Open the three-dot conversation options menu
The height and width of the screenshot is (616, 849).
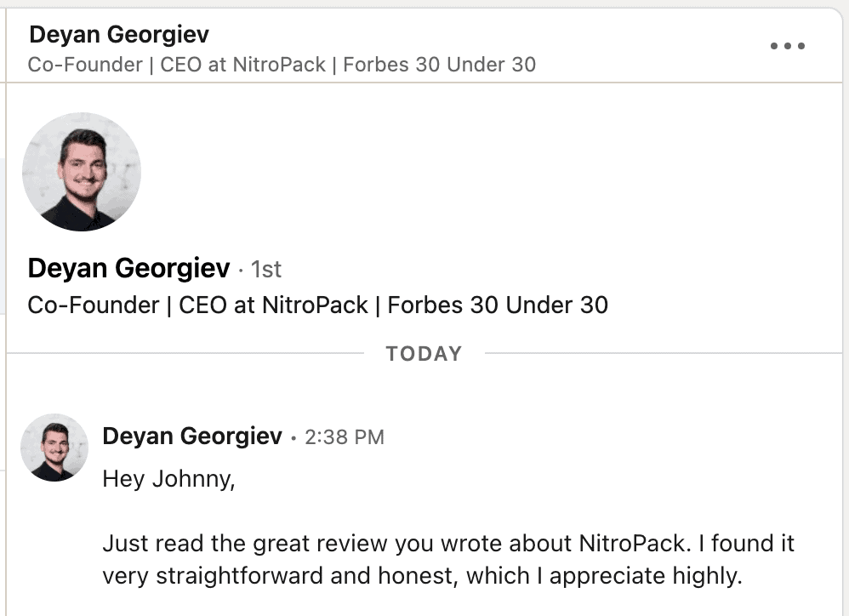[787, 46]
